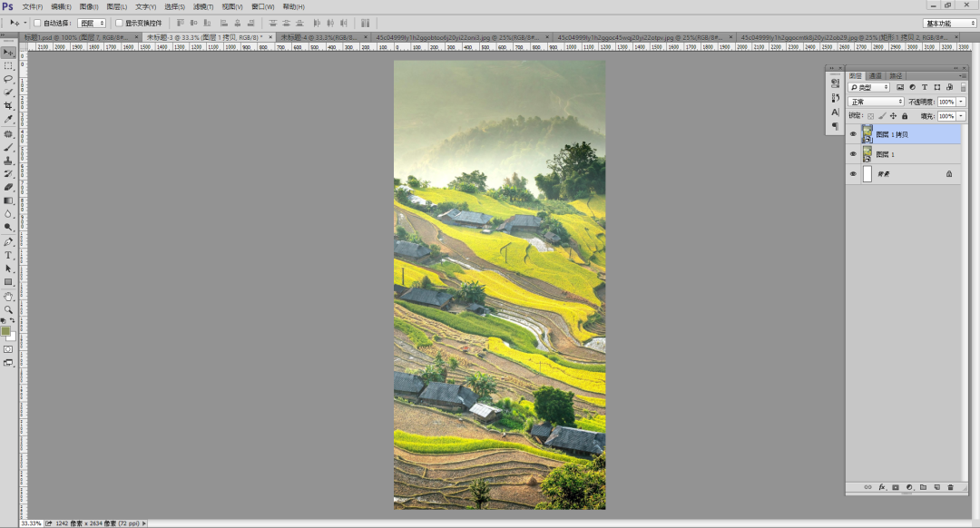Select the Eyedropper tool
The image size is (980, 528).
pos(8,119)
